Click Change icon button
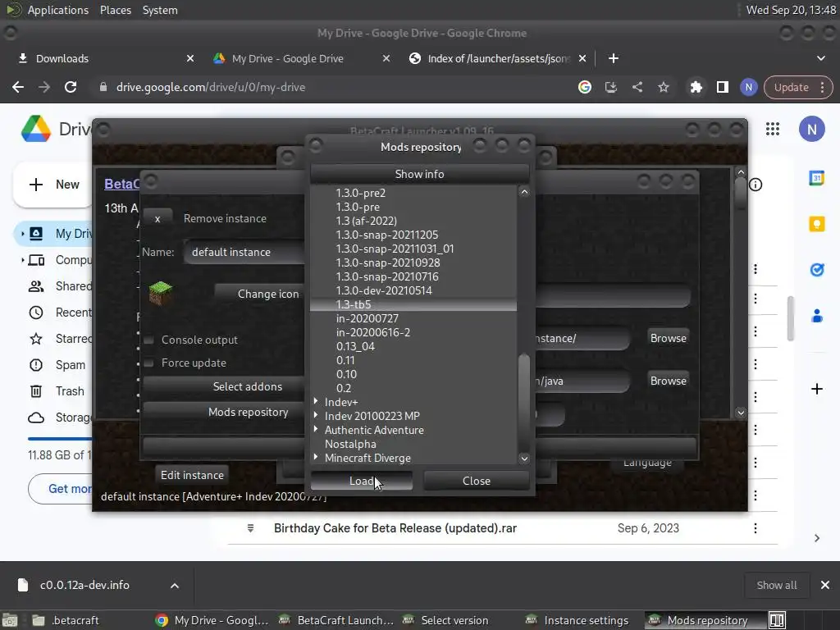The height and width of the screenshot is (630, 840). coord(260,294)
